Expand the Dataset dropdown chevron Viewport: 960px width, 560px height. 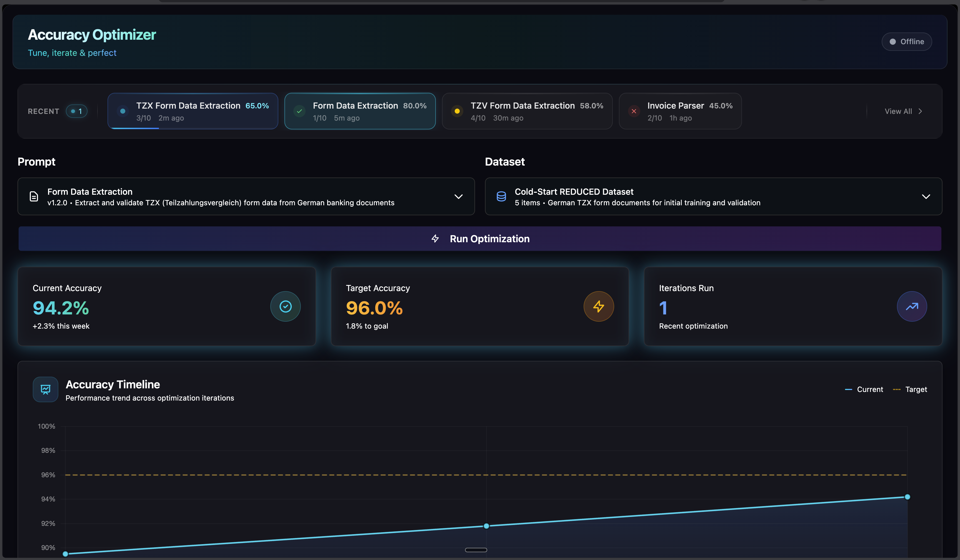926,197
